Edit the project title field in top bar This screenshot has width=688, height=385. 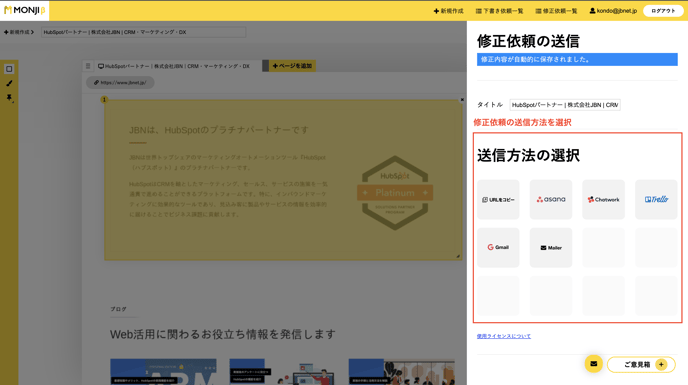(143, 32)
